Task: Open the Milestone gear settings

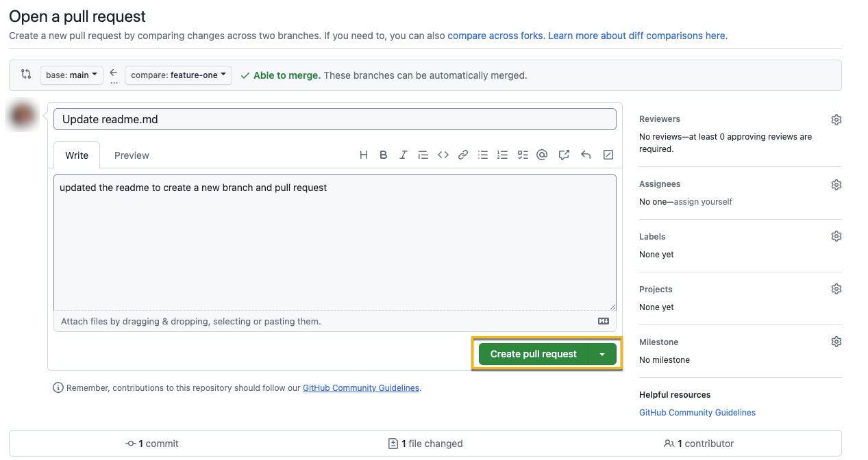Action: point(836,342)
